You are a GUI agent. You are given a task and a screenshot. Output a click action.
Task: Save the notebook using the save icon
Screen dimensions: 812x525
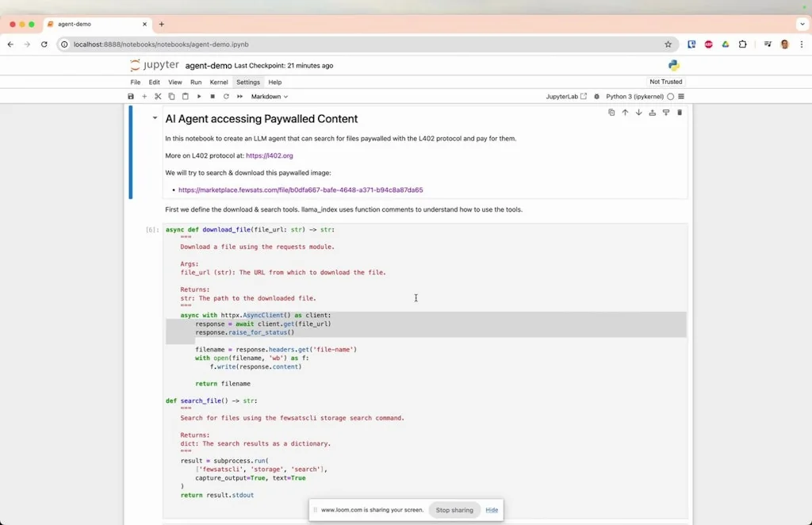coord(130,96)
